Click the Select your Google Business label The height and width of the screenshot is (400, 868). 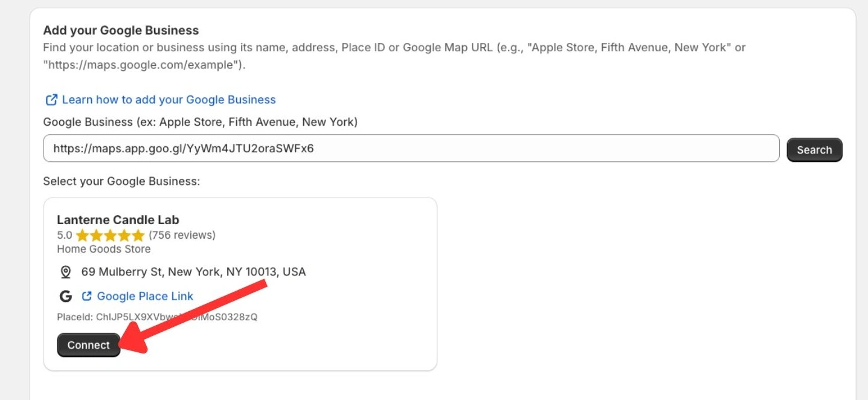tap(121, 181)
